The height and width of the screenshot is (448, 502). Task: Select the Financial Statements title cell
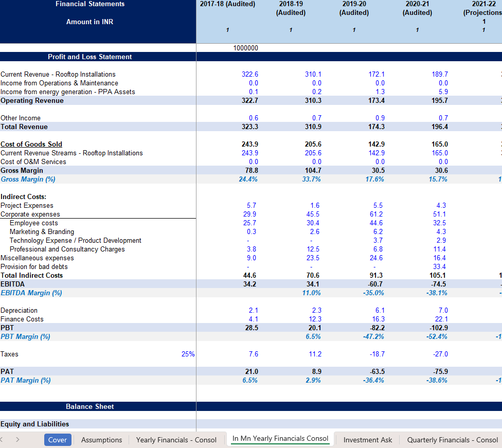click(x=90, y=4)
